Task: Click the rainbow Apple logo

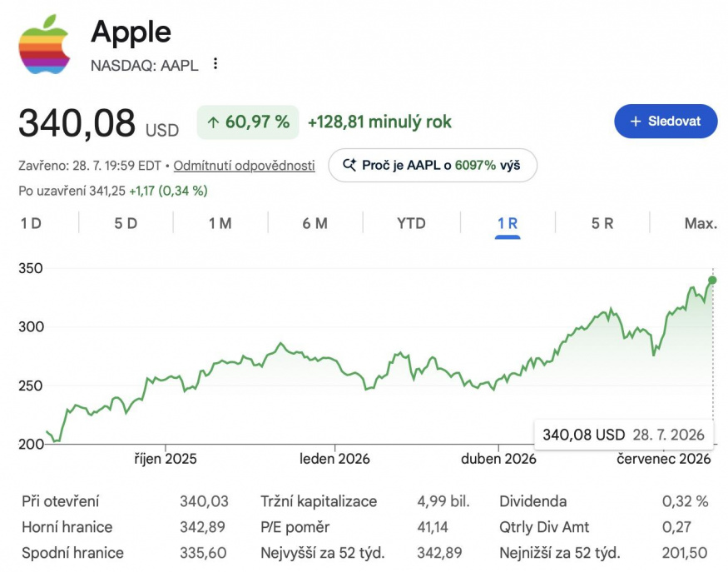Action: 44,44
